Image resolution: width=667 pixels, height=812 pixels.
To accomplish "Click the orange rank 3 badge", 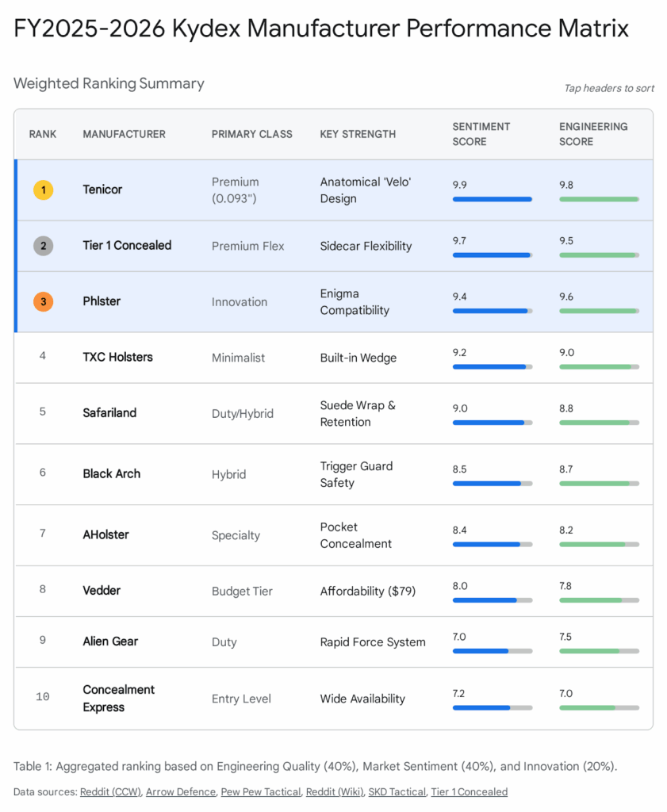I will [43, 302].
